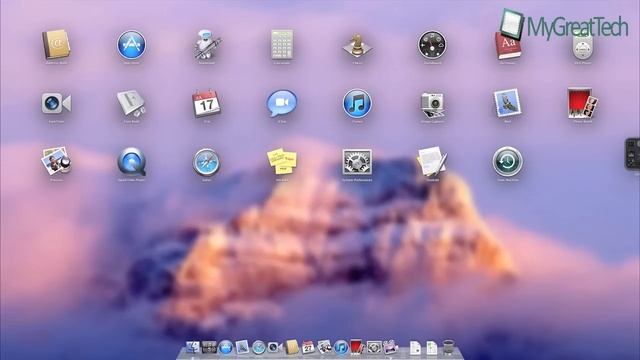Click the iTunes music note in the Dock

(341, 347)
